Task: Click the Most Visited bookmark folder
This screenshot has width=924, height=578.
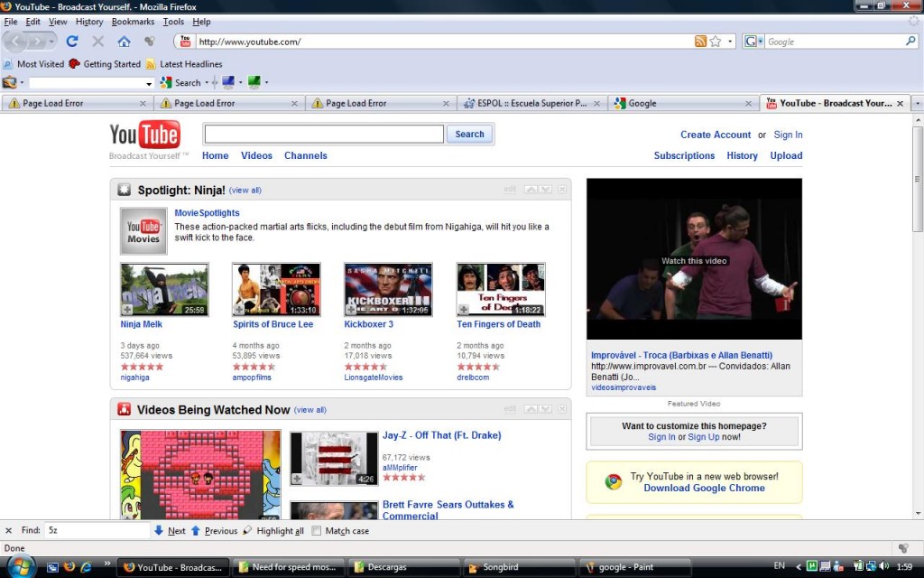Action: click(33, 64)
